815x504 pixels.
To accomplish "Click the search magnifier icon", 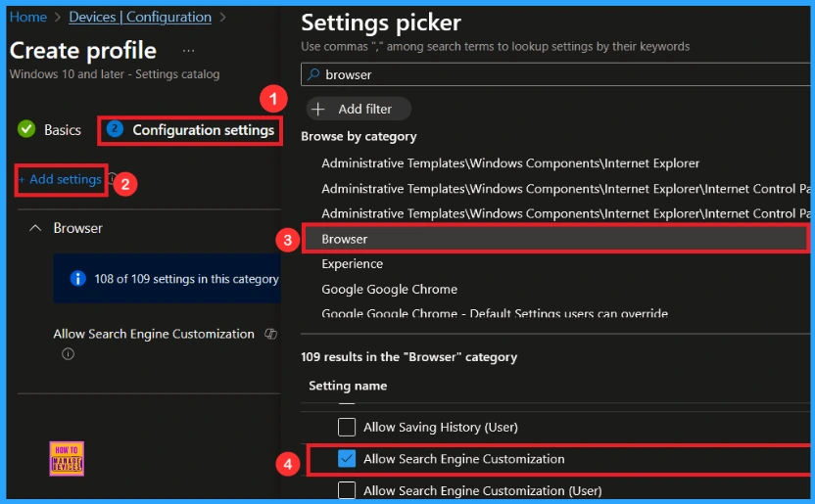I will pos(313,74).
